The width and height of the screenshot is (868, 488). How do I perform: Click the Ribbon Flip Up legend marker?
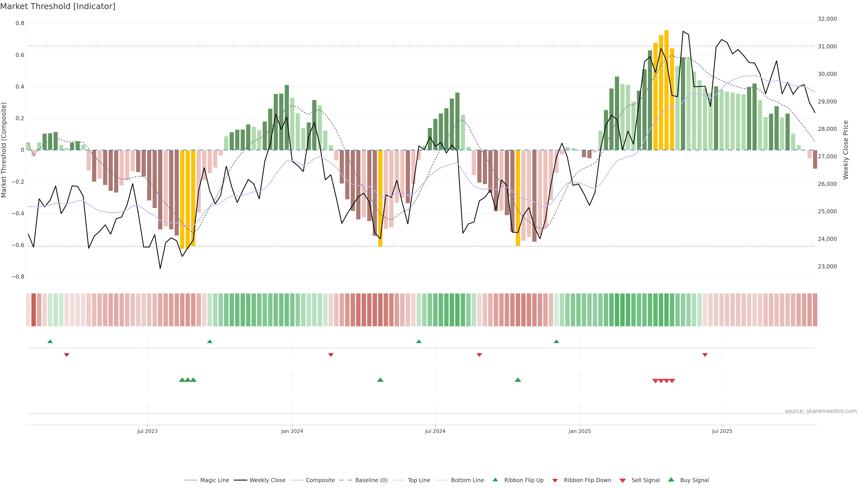[495, 480]
